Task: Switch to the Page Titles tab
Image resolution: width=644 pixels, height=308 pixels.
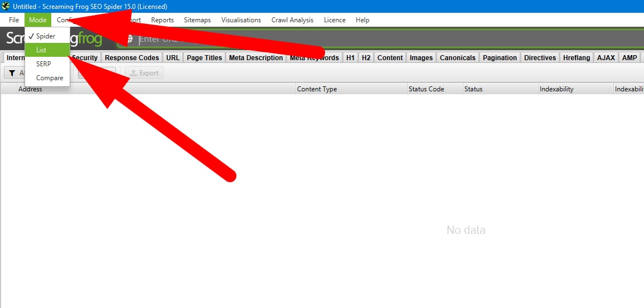Action: [x=204, y=58]
